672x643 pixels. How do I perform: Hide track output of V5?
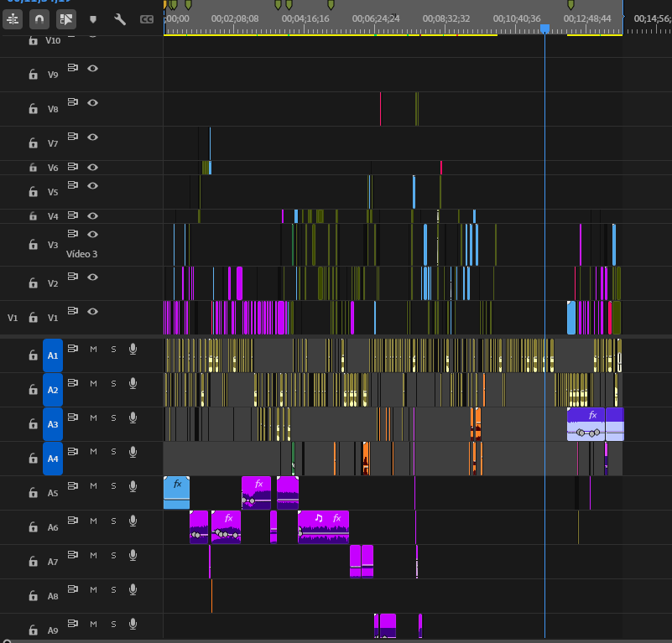92,185
